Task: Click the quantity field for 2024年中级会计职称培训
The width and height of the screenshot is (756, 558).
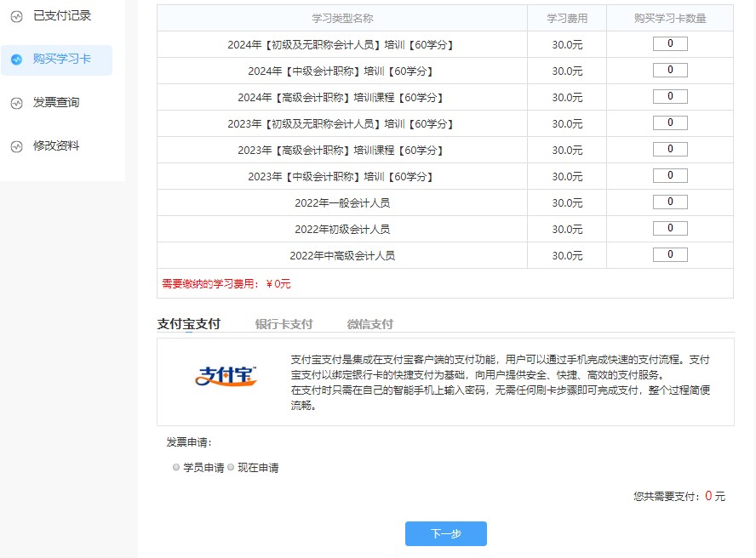Action: [x=669, y=70]
